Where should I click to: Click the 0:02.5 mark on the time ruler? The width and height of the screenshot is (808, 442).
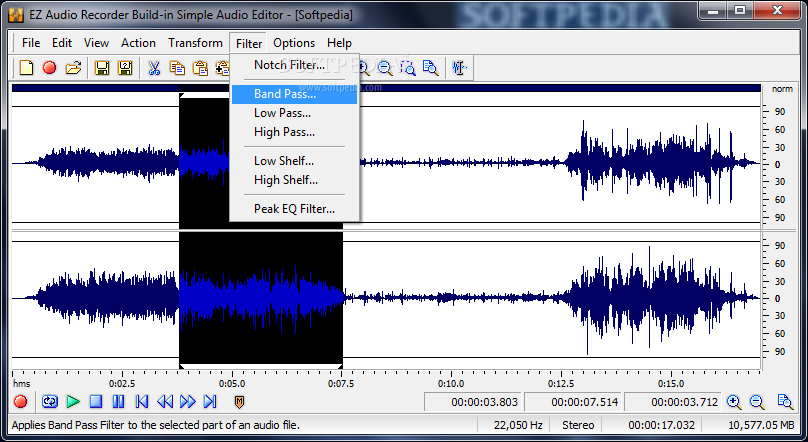click(122, 383)
